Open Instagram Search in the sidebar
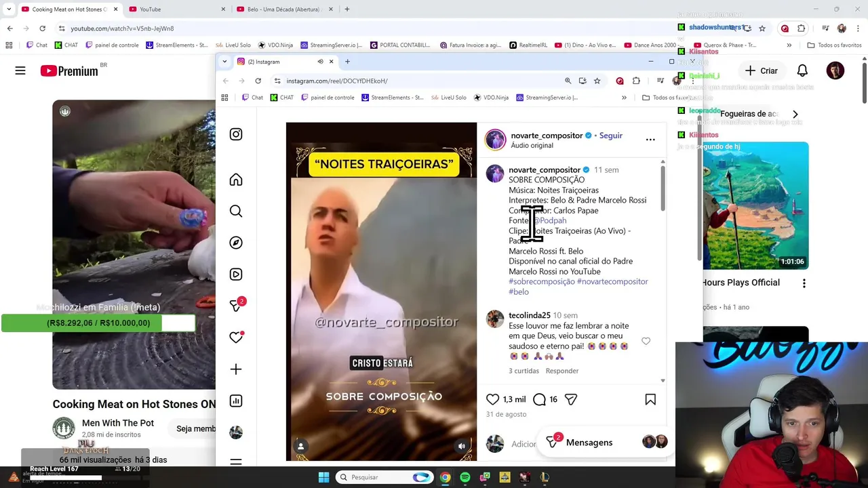868x488 pixels. [x=236, y=211]
